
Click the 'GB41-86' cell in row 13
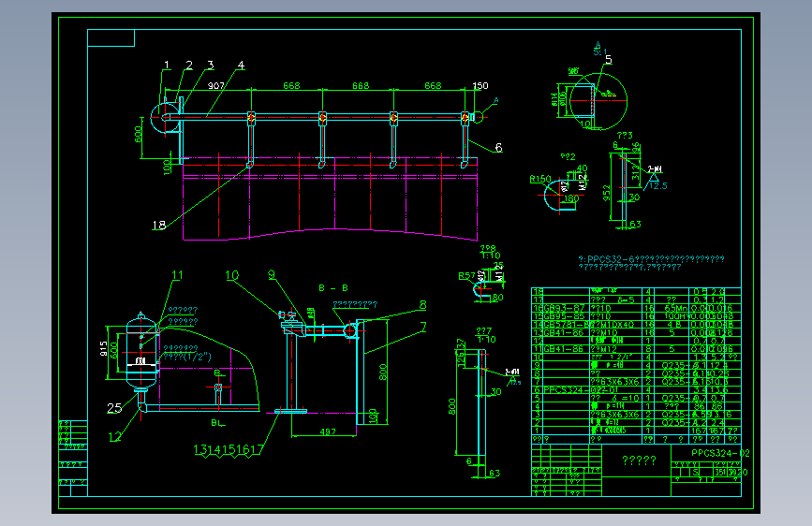tap(564, 332)
